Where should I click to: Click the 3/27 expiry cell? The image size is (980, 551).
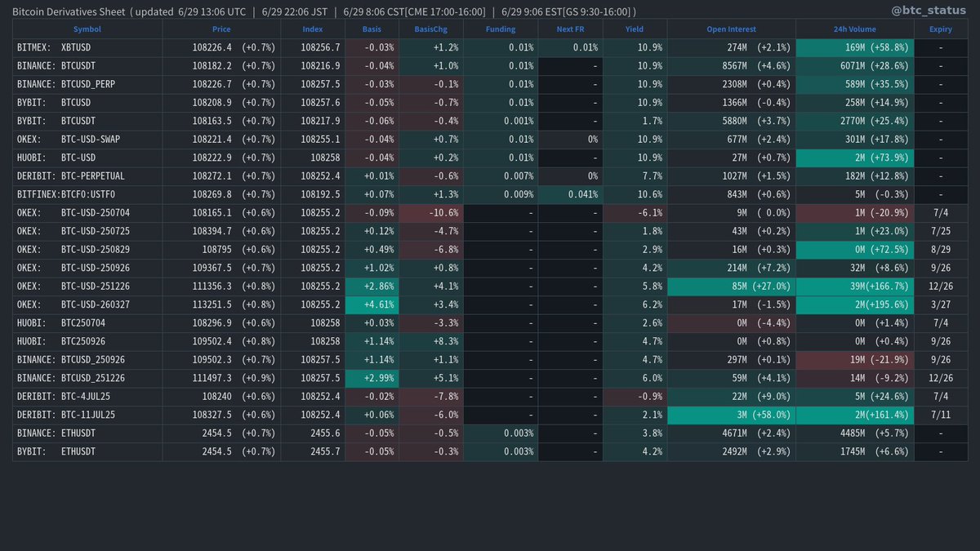click(941, 304)
